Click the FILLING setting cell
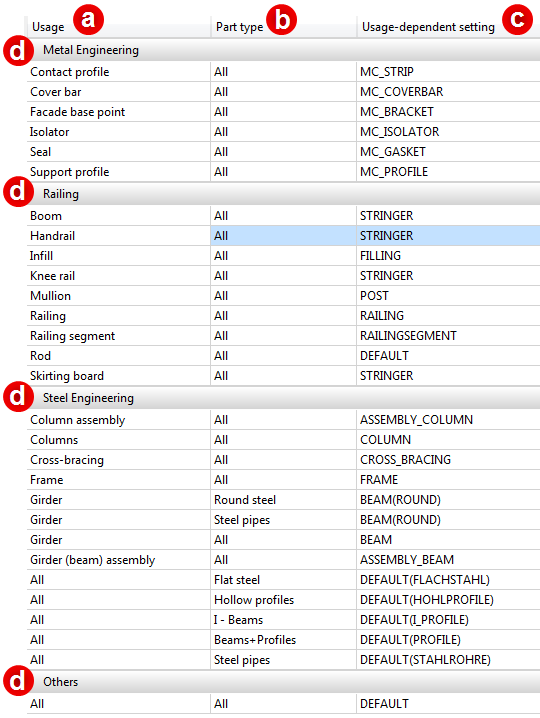This screenshot has height=718, width=540. pos(448,256)
